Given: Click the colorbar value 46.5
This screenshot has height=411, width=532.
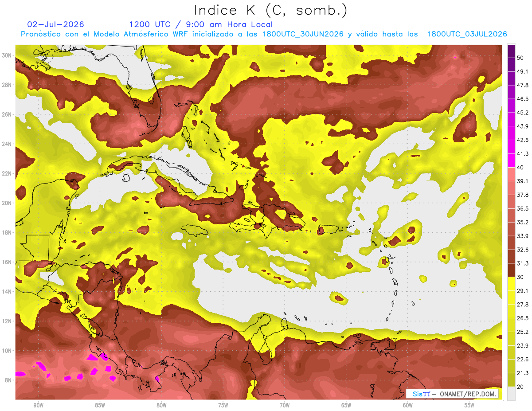Looking at the screenshot, I should pos(523,99).
